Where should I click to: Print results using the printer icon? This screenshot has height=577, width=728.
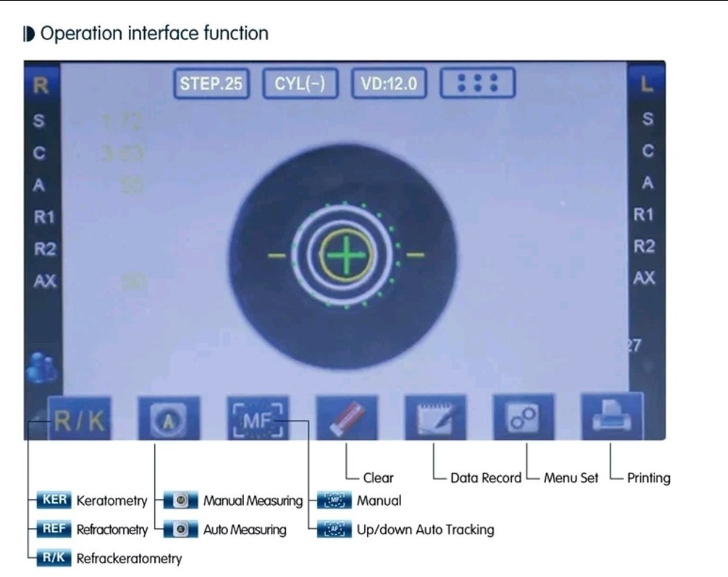pyautogui.click(x=612, y=417)
